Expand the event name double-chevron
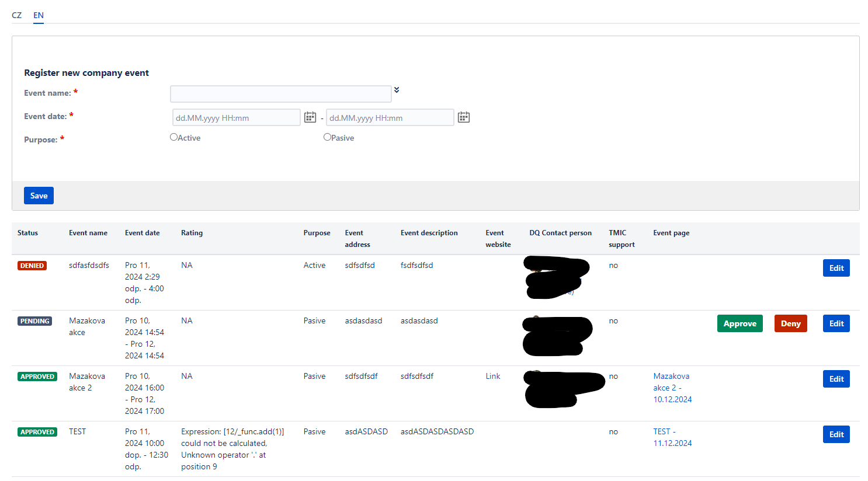Screen dimensions: 868x481 click(x=397, y=90)
